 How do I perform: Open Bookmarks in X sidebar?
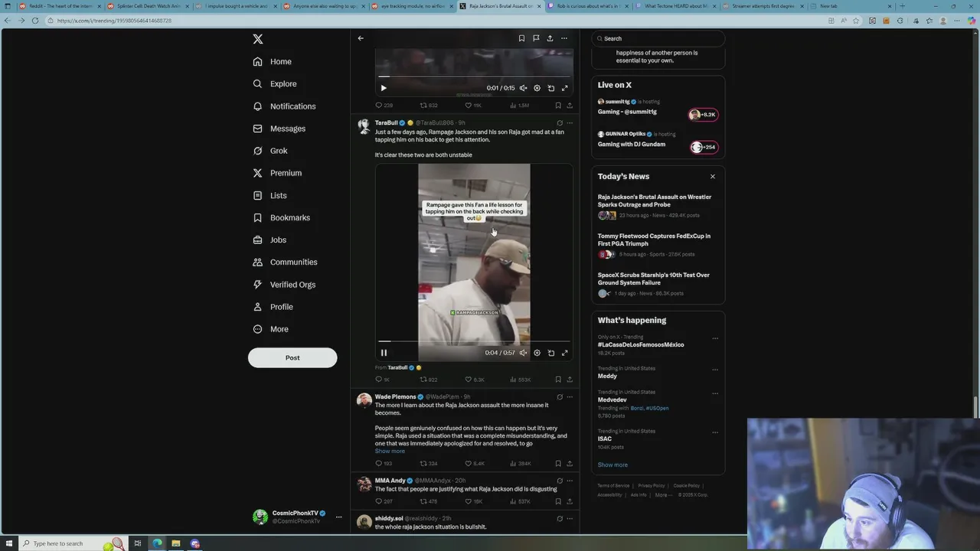pyautogui.click(x=282, y=217)
